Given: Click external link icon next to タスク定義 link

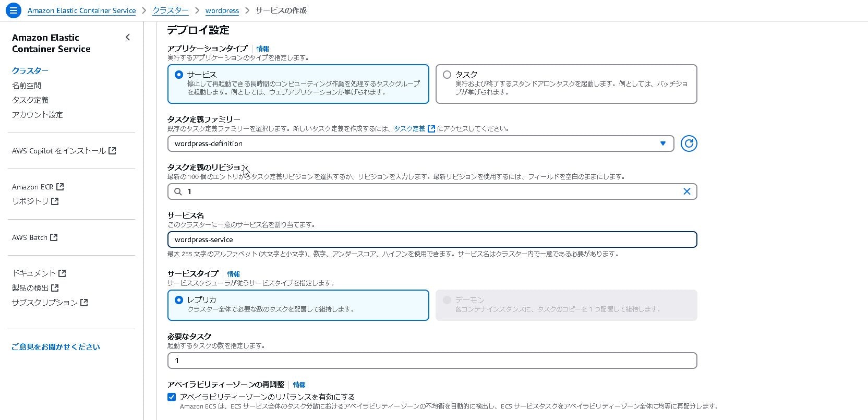Looking at the screenshot, I should tap(431, 128).
